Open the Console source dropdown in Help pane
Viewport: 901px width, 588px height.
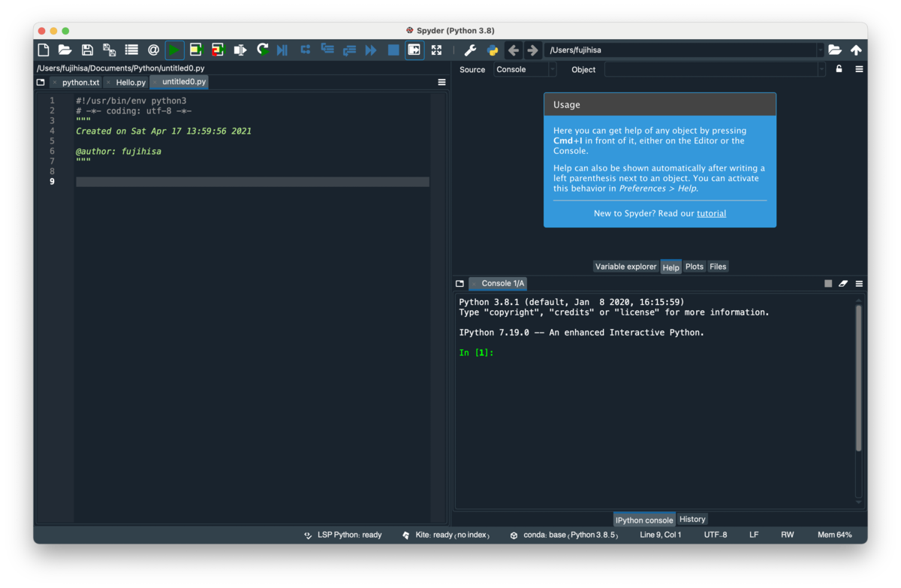point(524,69)
